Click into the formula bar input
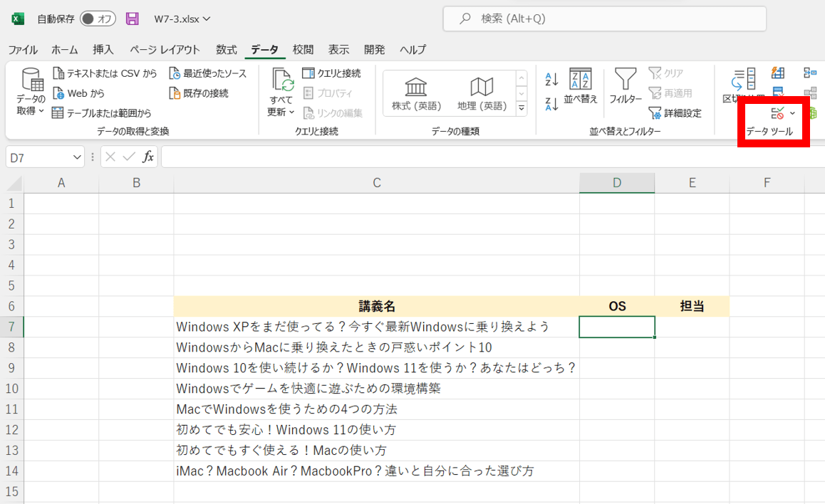The image size is (825, 504). tap(493, 157)
